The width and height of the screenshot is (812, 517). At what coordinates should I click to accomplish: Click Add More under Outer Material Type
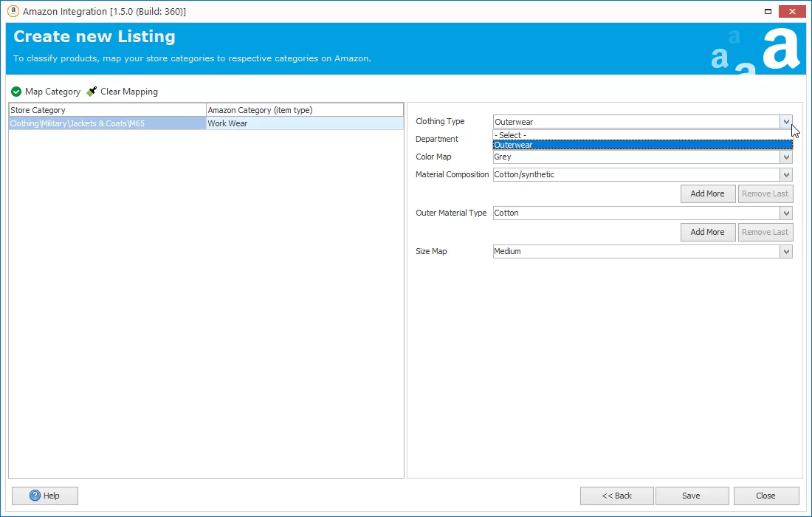tap(707, 232)
